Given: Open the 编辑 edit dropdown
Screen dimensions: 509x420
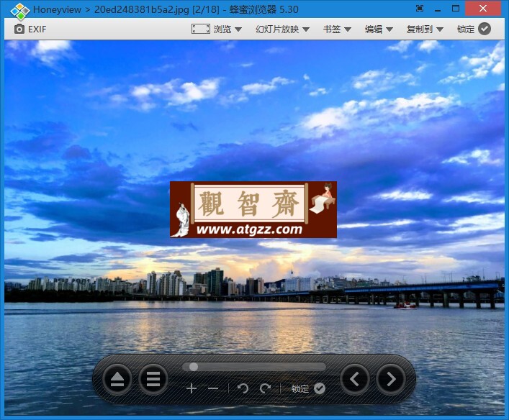Looking at the screenshot, I should pyautogui.click(x=379, y=29).
